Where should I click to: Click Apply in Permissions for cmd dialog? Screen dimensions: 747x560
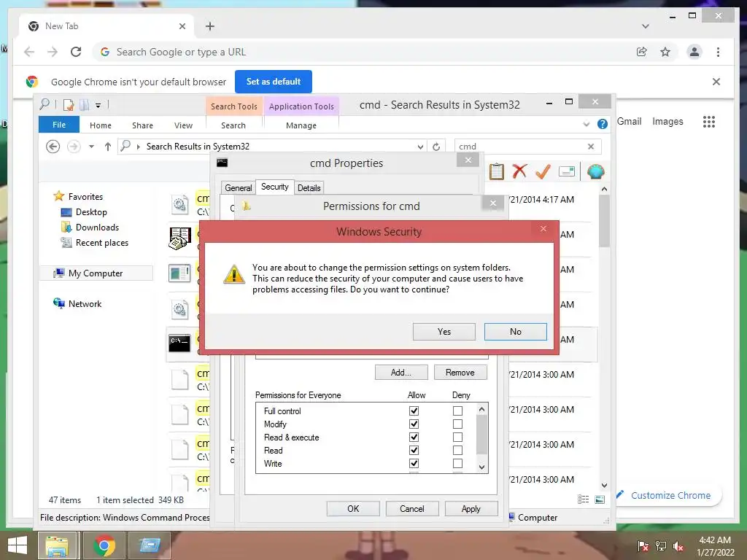[x=471, y=508]
